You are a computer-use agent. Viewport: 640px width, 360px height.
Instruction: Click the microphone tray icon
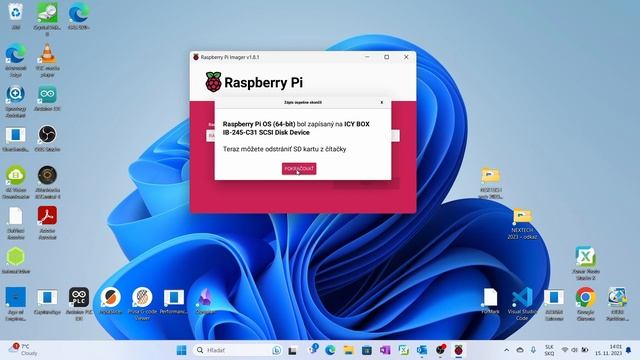click(x=533, y=350)
